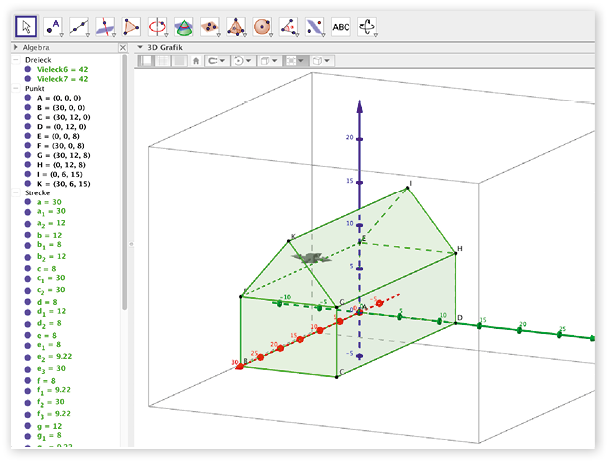
Task: Select the Circle with Axis tool
Action: (x=157, y=26)
